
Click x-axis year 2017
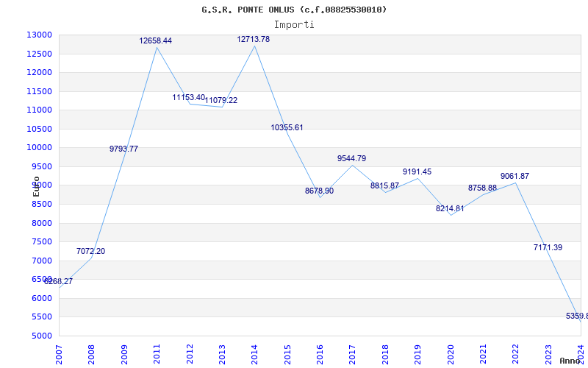[x=353, y=355]
